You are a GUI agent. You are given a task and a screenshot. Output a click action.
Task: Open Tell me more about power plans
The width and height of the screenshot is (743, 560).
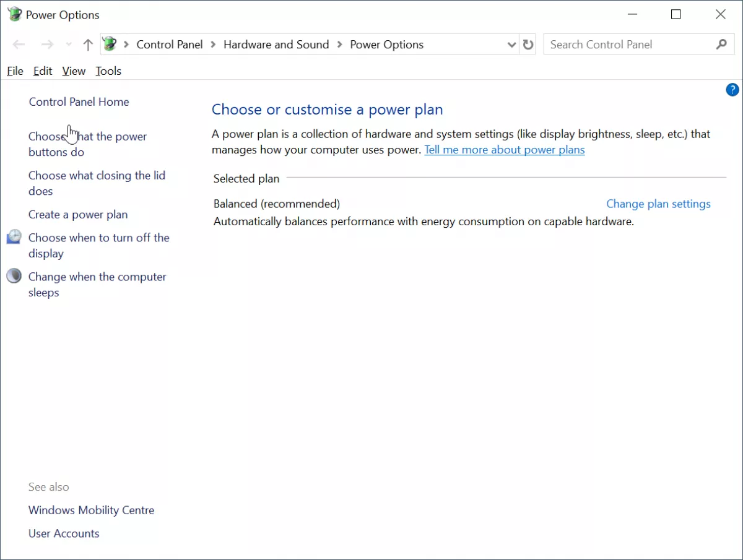505,150
